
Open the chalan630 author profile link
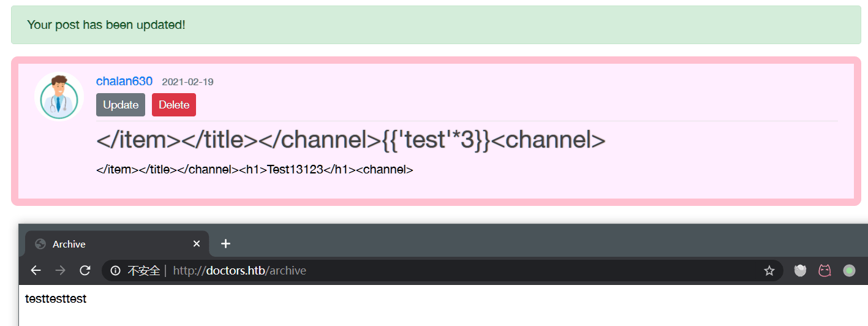[x=124, y=81]
